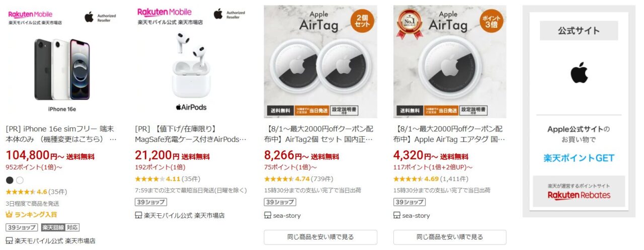The width and height of the screenshot is (644, 250).
Task: Select the white color swatch for iPhone 16e
Action: (20, 180)
